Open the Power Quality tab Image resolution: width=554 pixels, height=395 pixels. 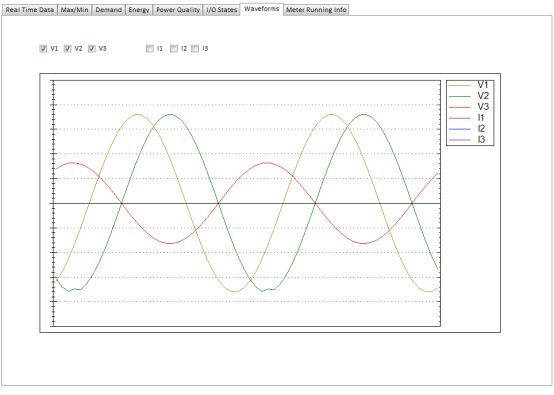[178, 10]
